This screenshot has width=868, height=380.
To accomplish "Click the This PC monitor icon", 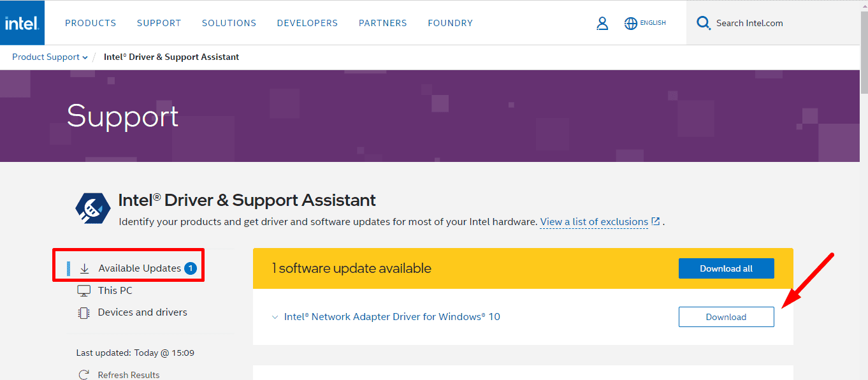I will pyautogui.click(x=84, y=291).
